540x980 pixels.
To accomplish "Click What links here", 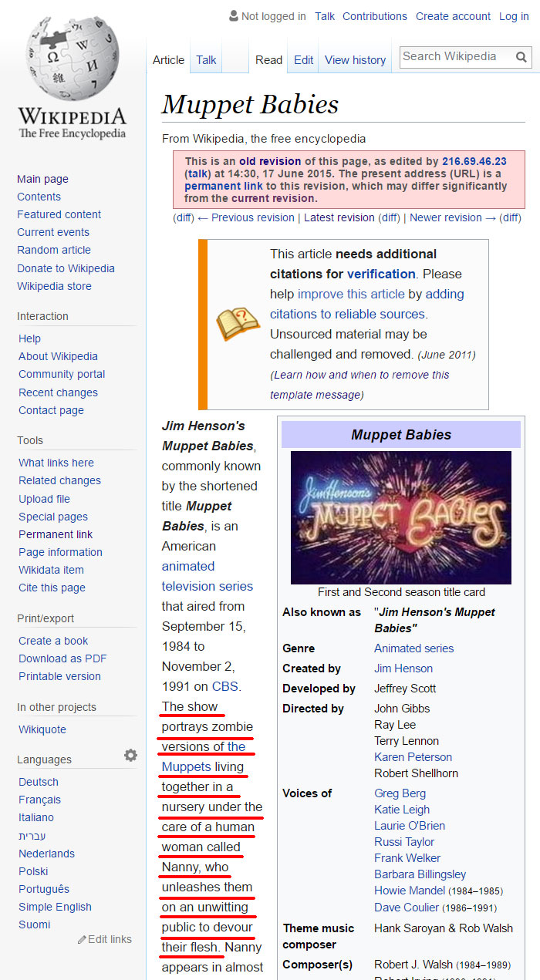I will coord(56,463).
